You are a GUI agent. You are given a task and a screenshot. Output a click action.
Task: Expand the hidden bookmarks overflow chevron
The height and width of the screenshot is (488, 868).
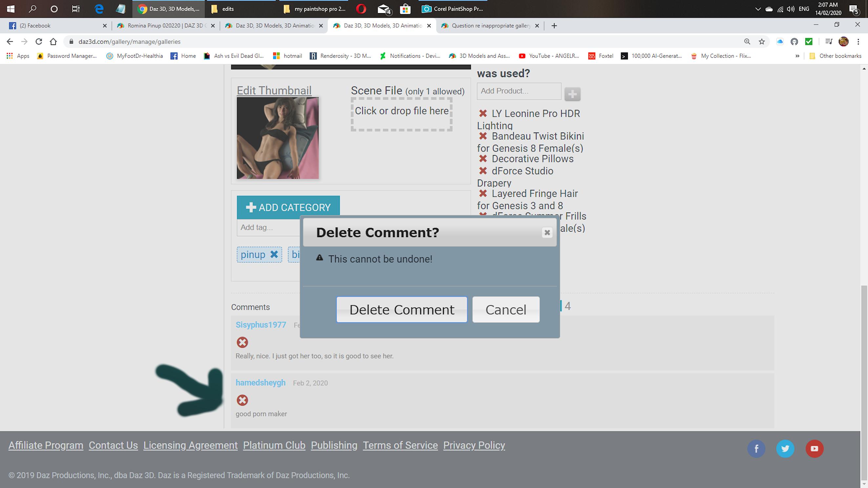tap(797, 56)
